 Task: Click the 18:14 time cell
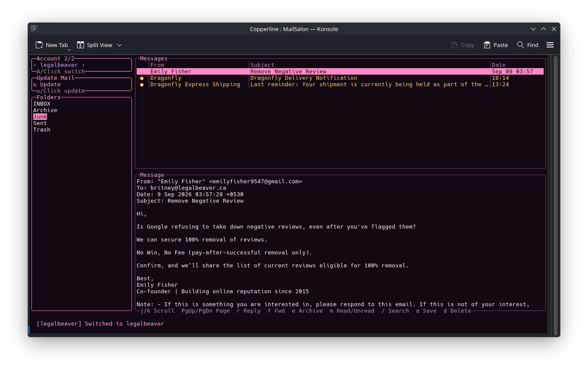coord(500,78)
